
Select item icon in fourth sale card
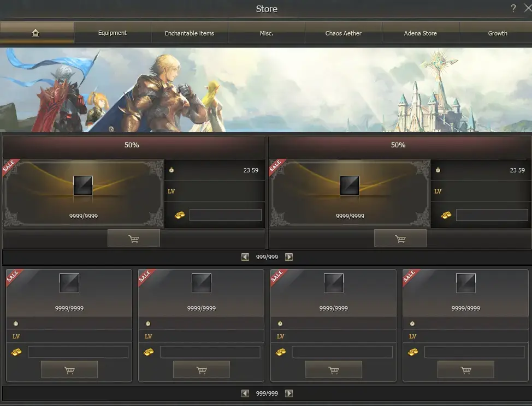466,283
